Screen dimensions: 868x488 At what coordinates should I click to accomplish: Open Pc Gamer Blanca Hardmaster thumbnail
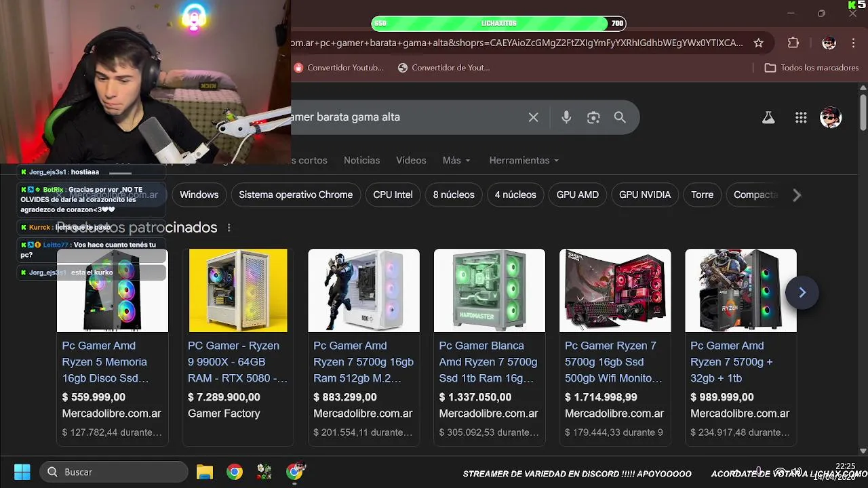(490, 290)
